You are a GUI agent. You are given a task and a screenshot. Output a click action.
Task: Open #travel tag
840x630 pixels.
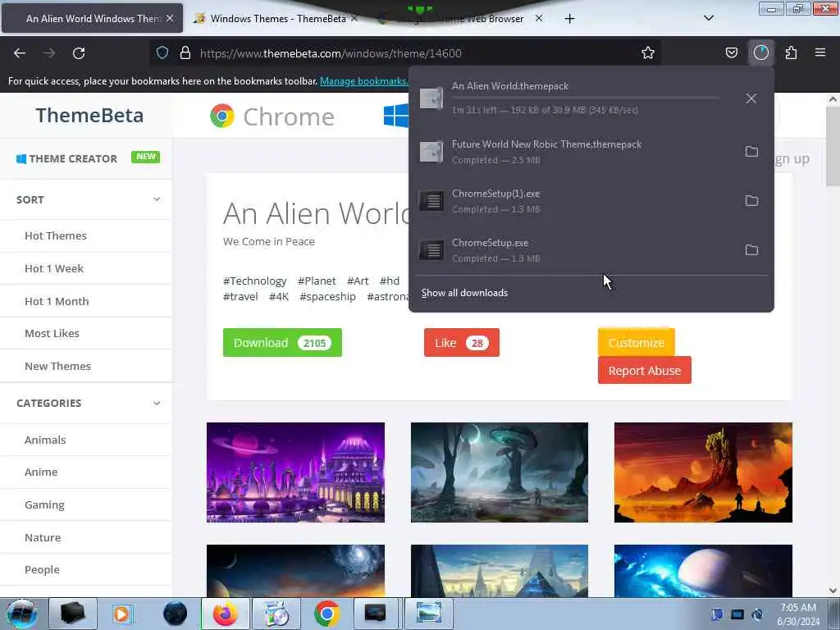240,297
